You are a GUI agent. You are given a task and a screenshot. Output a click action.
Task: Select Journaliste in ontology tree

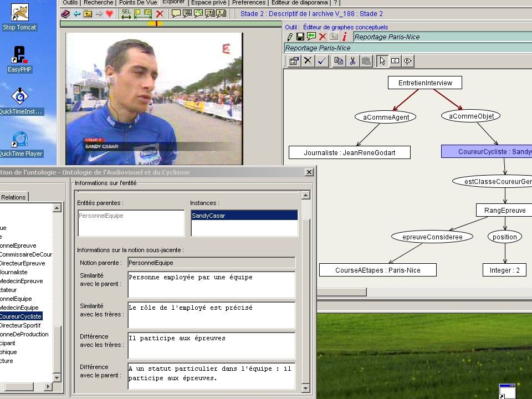[14, 272]
